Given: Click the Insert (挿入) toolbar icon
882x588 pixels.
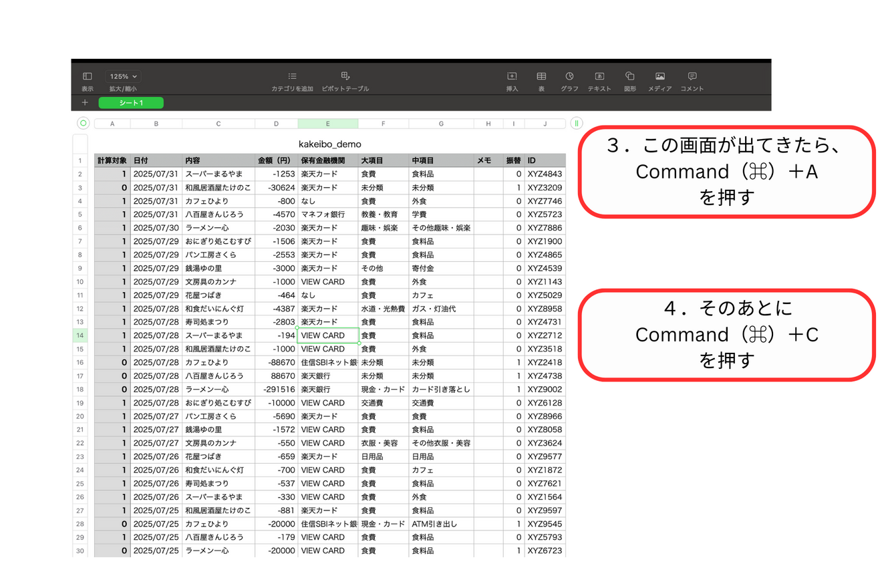Looking at the screenshot, I should coord(512,76).
